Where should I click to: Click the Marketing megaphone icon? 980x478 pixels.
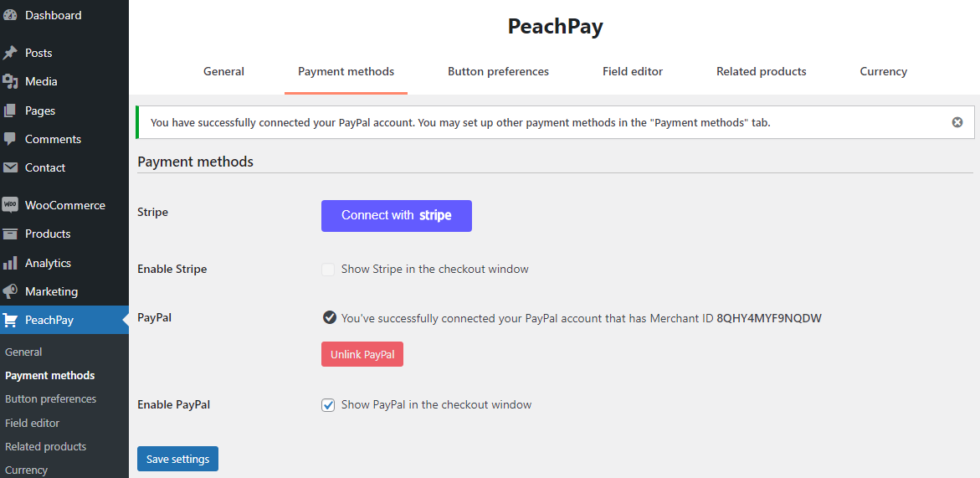click(10, 291)
